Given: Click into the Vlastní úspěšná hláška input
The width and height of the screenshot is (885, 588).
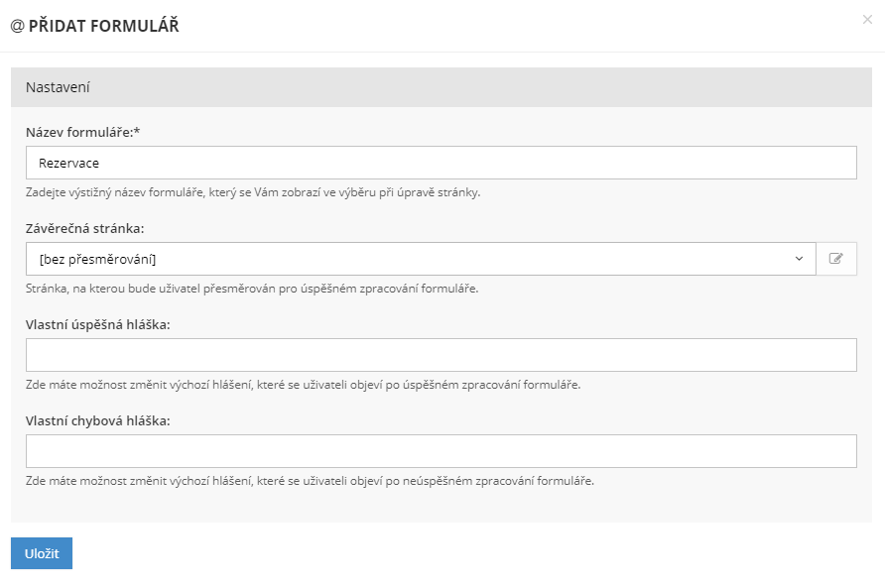Looking at the screenshot, I should pos(441,355).
